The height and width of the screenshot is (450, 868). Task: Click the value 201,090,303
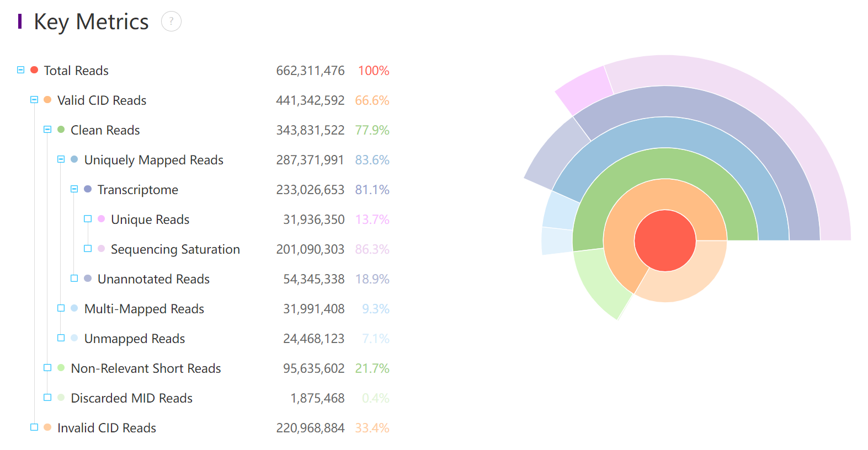(x=310, y=249)
